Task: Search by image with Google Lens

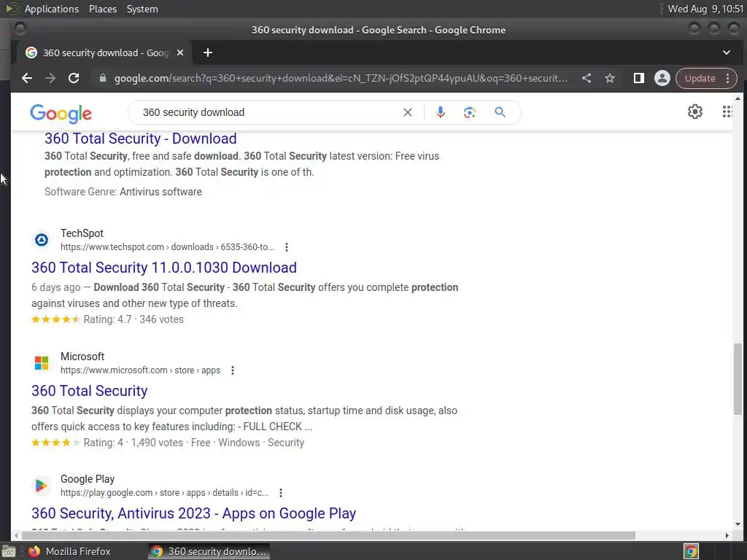Action: tap(469, 112)
